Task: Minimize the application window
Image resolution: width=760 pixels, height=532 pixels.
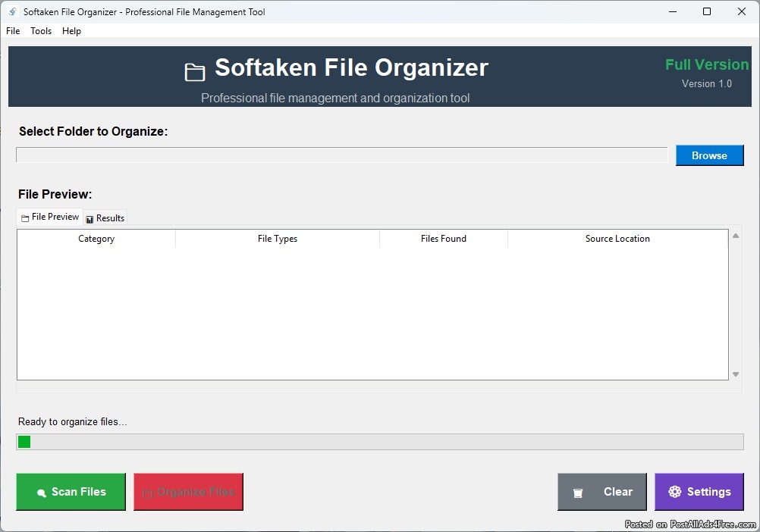Action: coord(673,11)
